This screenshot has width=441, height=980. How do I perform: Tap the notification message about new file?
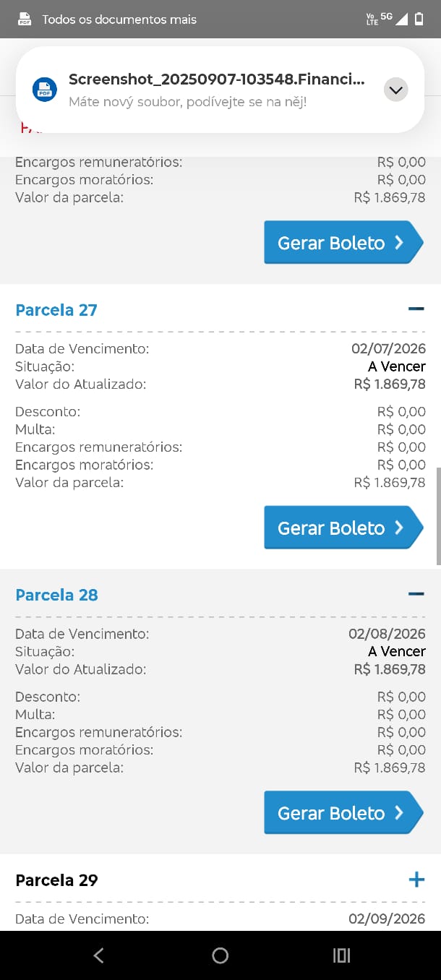point(187,102)
